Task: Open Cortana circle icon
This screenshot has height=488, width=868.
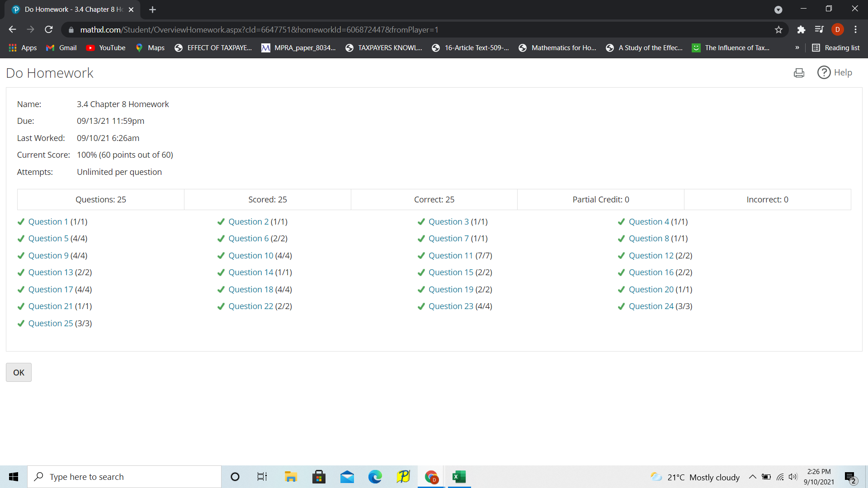Action: [x=235, y=477]
